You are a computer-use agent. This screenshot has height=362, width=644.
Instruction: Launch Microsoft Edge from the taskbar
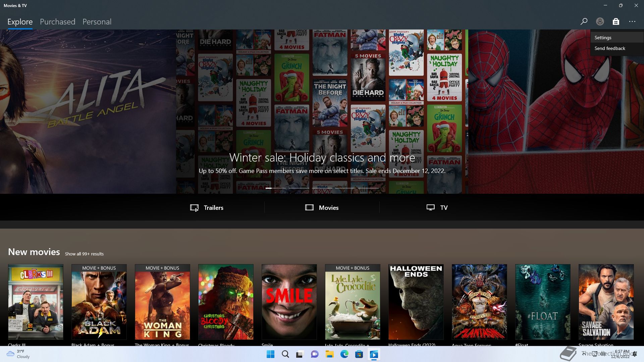point(344,354)
